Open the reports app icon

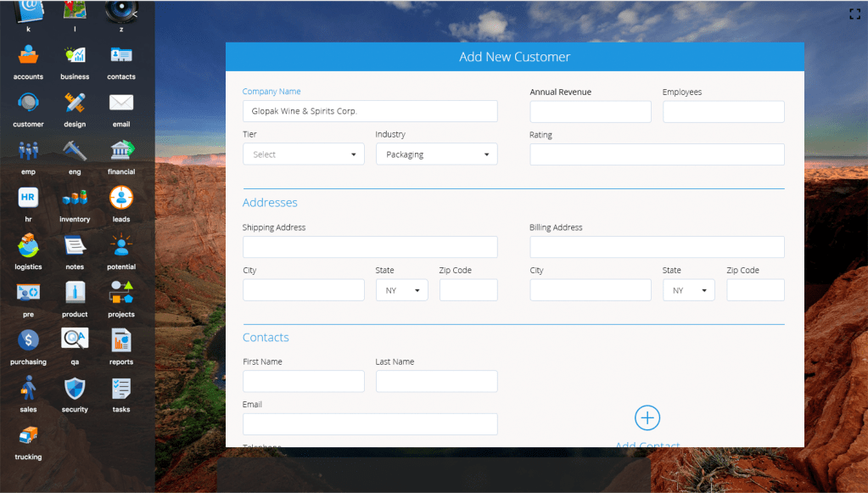tap(121, 341)
